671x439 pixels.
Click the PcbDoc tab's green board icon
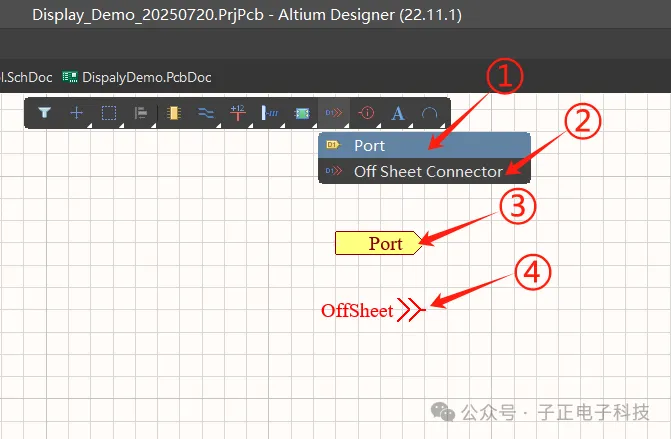[x=70, y=77]
